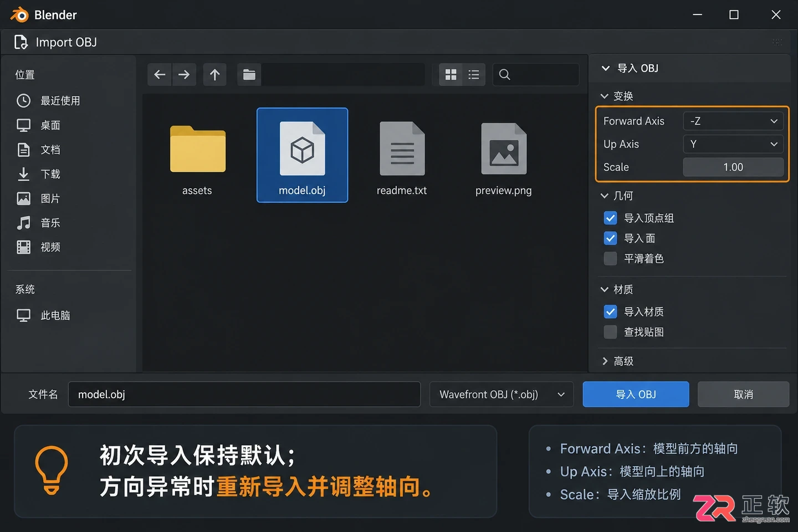Toggle 导入顶点组 checkbox
Viewport: 798px width, 532px height.
point(610,218)
